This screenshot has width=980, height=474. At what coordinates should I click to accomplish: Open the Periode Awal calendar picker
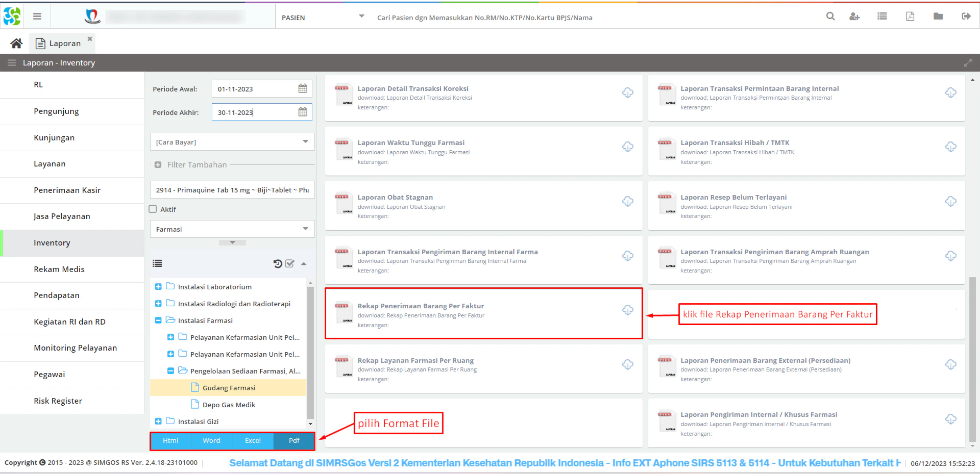(303, 88)
